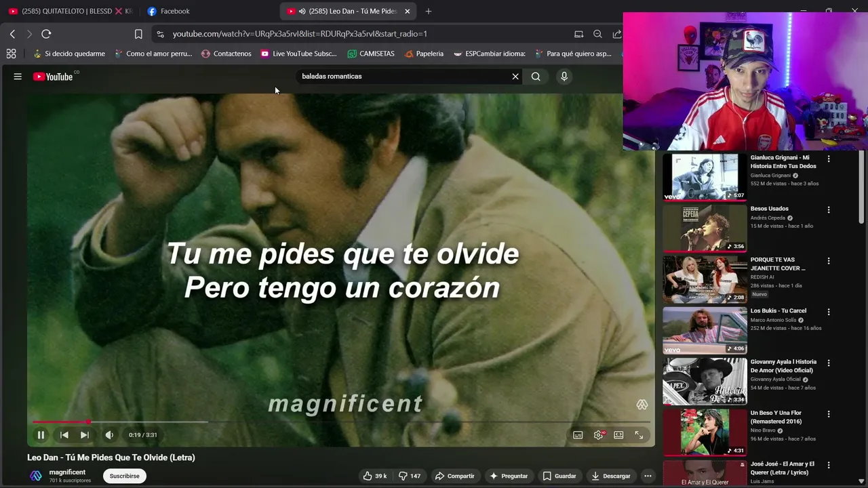Subscribe with the Suscribirse button

pos(125,476)
